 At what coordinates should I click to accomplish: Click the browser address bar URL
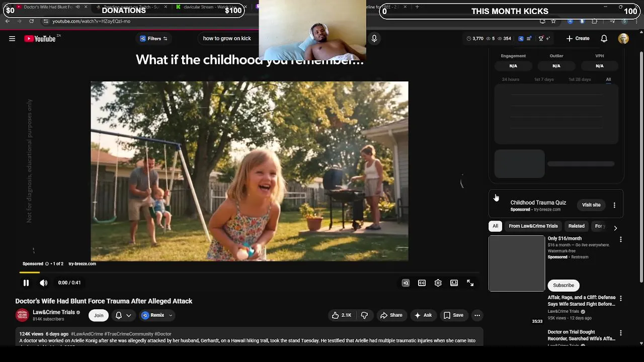91,21
